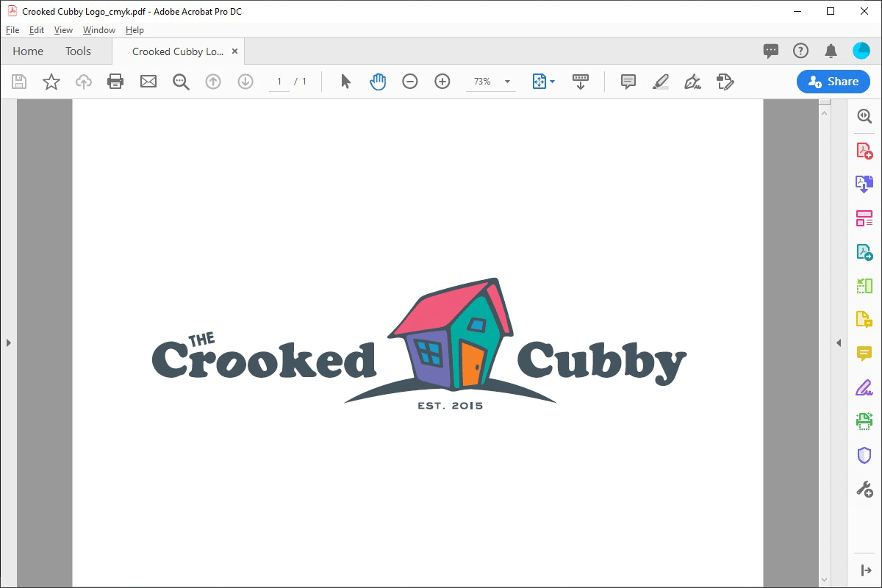Open Find text with the magnifier icon
The width and height of the screenshot is (882, 588).
(181, 82)
